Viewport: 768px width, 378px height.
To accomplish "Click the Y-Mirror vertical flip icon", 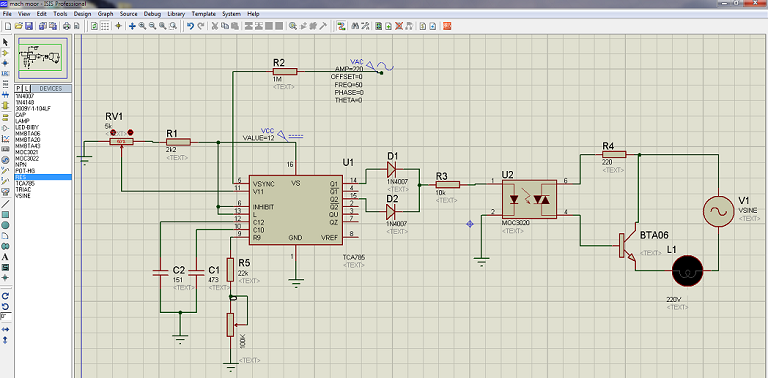I will click(5, 340).
